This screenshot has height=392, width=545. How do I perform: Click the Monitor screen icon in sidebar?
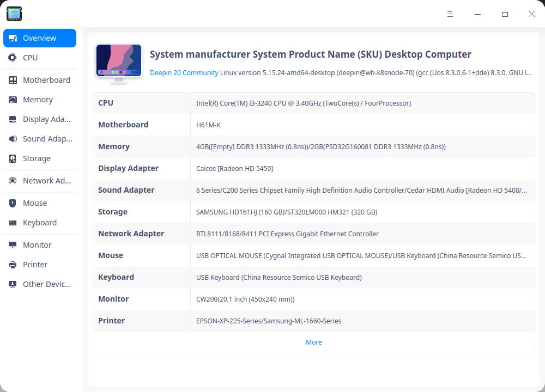[13, 245]
